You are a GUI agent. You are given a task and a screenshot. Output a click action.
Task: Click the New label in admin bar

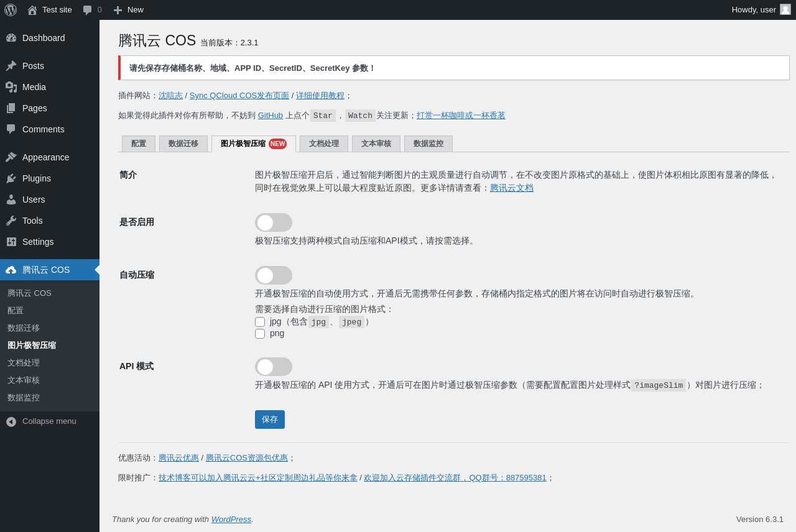pyautogui.click(x=136, y=10)
